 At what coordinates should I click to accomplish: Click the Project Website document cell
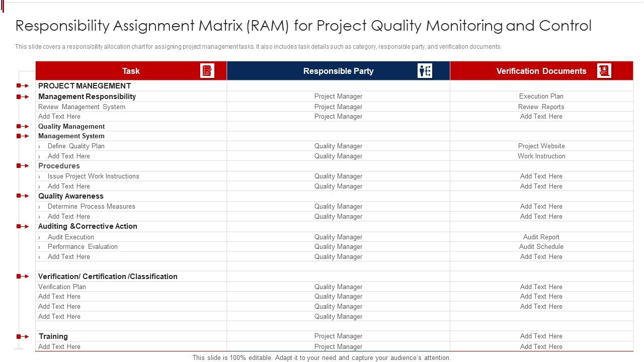[541, 146]
